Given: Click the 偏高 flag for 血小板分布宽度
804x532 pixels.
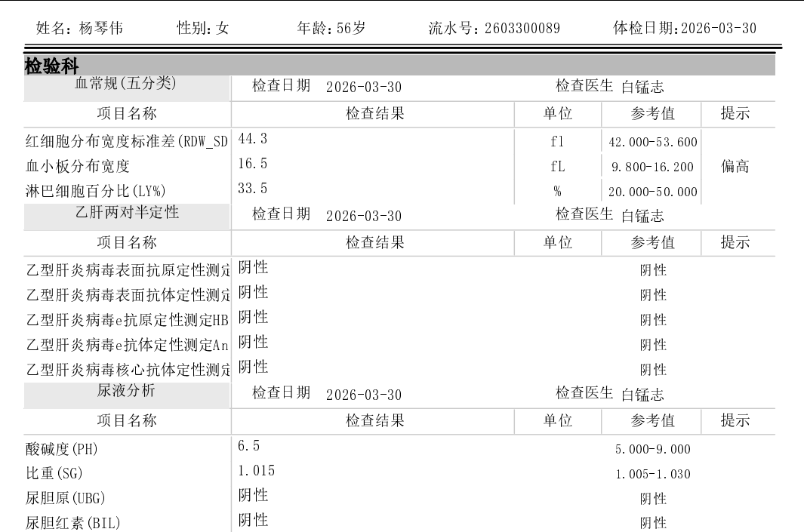Looking at the screenshot, I should (x=735, y=167).
